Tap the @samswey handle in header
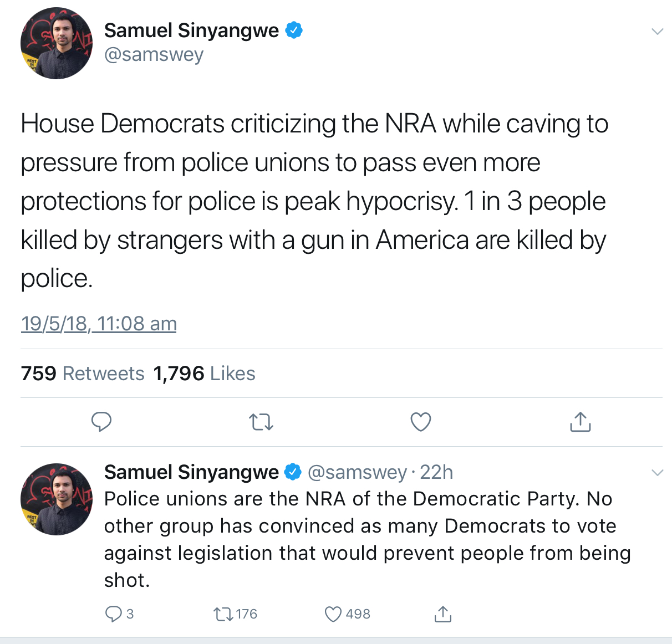The width and height of the screenshot is (672, 644). (x=154, y=55)
